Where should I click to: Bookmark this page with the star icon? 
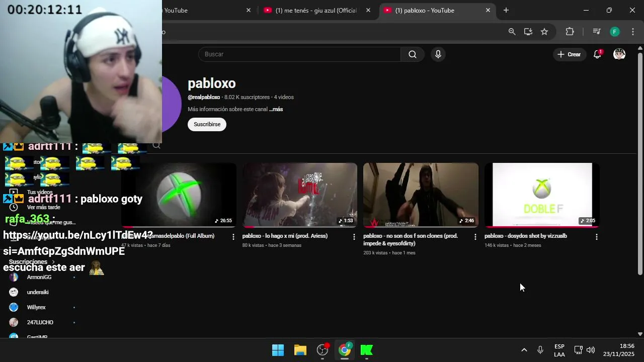544,32
